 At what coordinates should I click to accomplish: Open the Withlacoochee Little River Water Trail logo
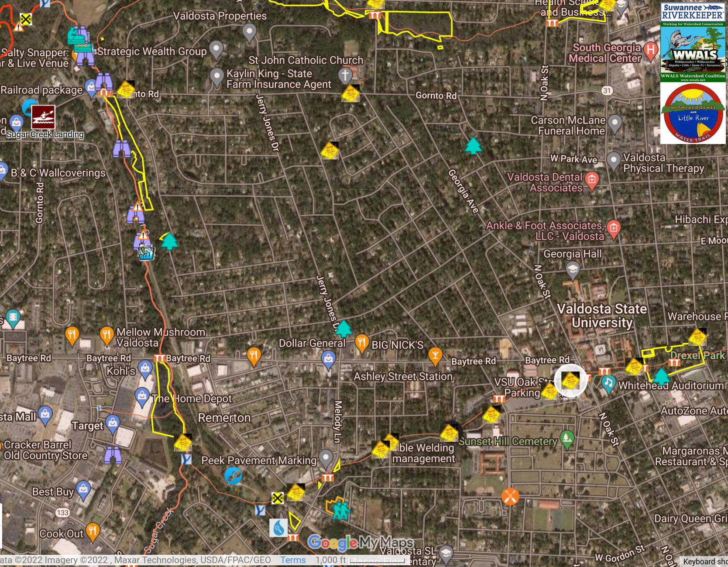[x=693, y=113]
